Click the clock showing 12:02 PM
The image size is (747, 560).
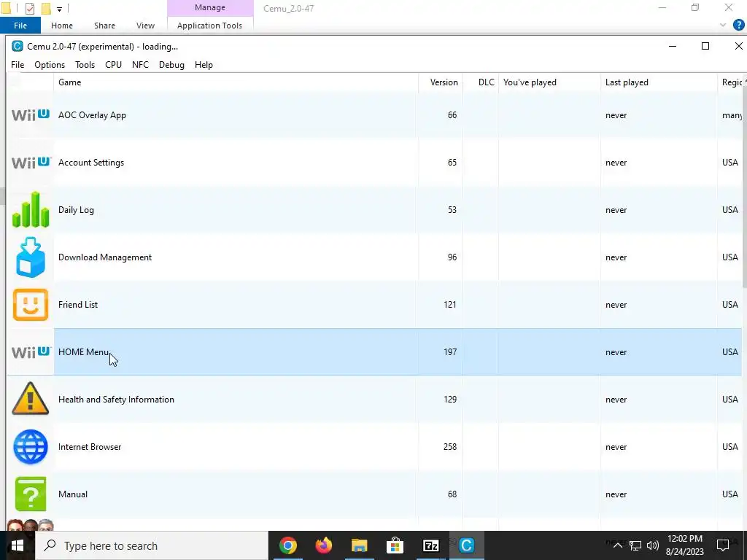click(685, 539)
